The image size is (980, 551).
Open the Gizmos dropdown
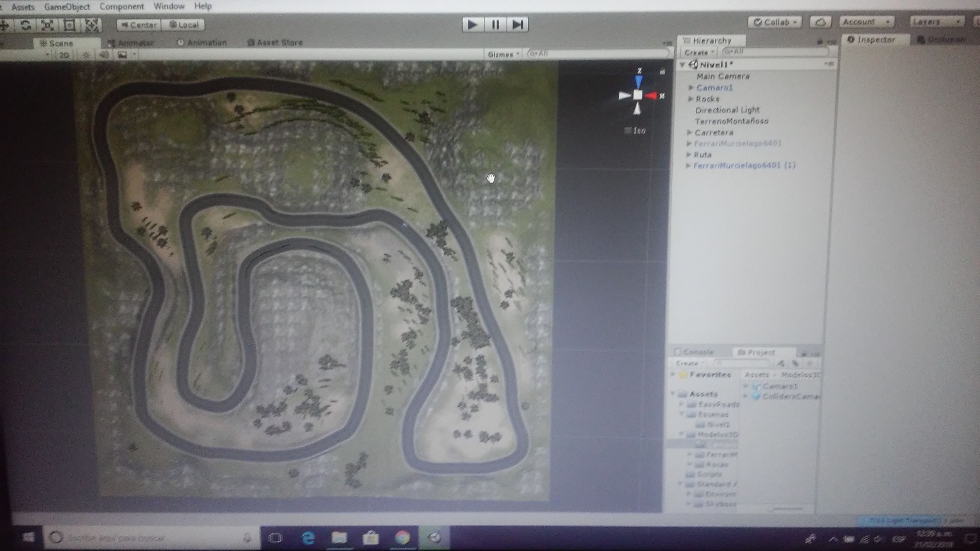pos(503,54)
